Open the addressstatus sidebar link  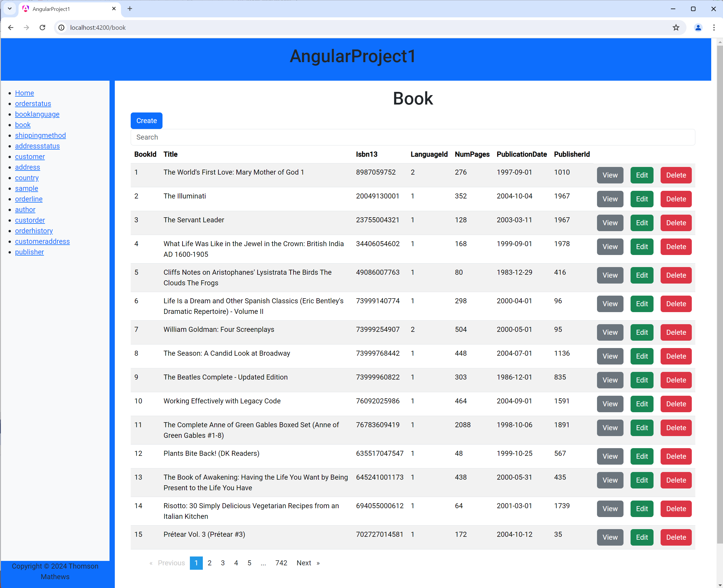pos(37,146)
